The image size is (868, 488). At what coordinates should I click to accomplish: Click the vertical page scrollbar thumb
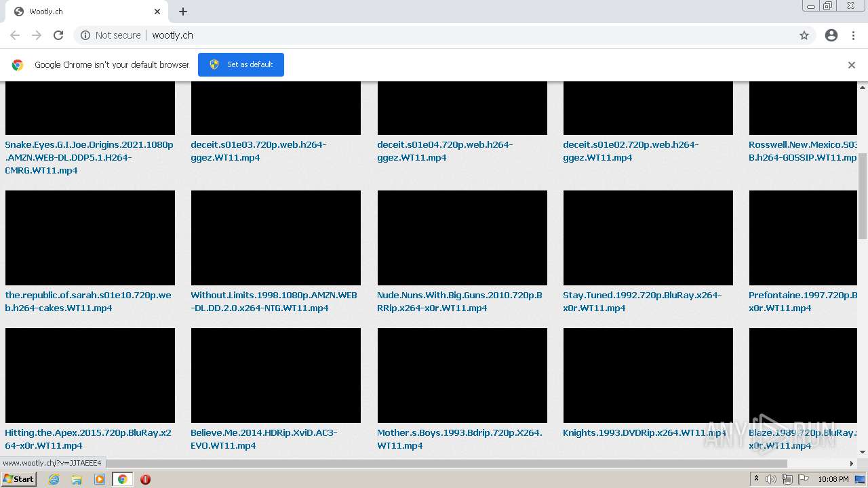pyautogui.click(x=863, y=196)
